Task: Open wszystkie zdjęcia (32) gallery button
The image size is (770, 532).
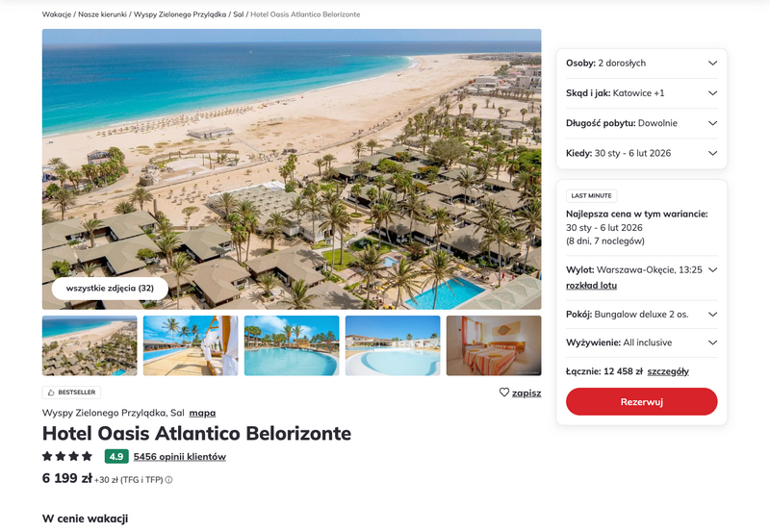Action: (110, 288)
